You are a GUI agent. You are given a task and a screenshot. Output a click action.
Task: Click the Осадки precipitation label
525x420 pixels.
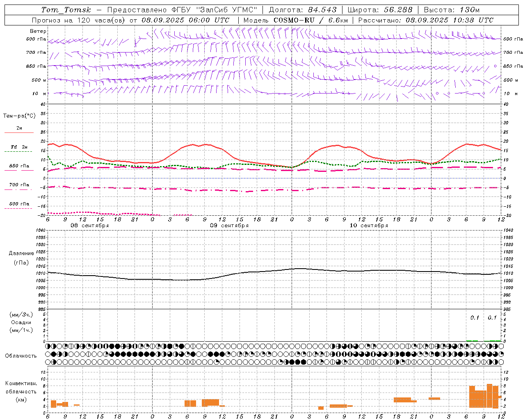click(x=21, y=322)
